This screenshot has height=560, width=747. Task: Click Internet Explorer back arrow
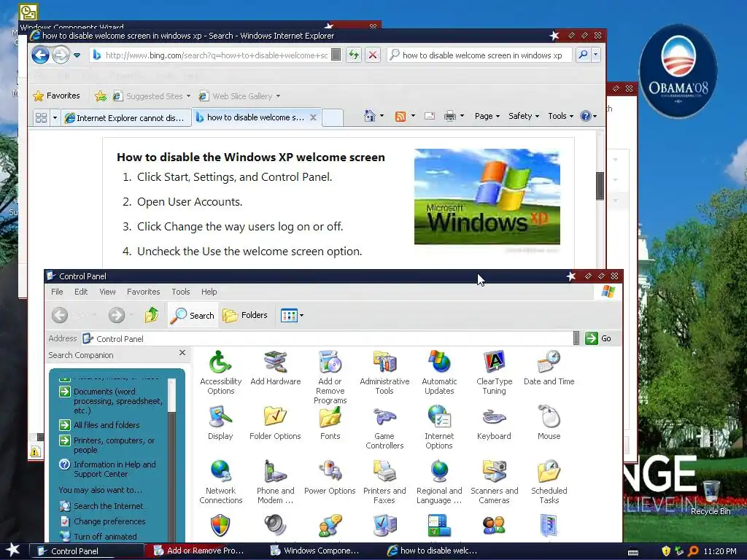pos(41,55)
